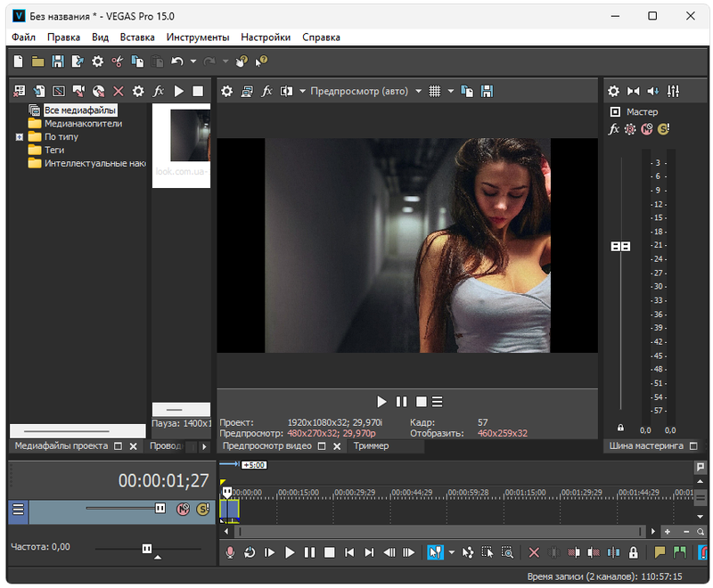Start media preview play in Project Media toolbar
This screenshot has height=588, width=713.
(x=179, y=91)
